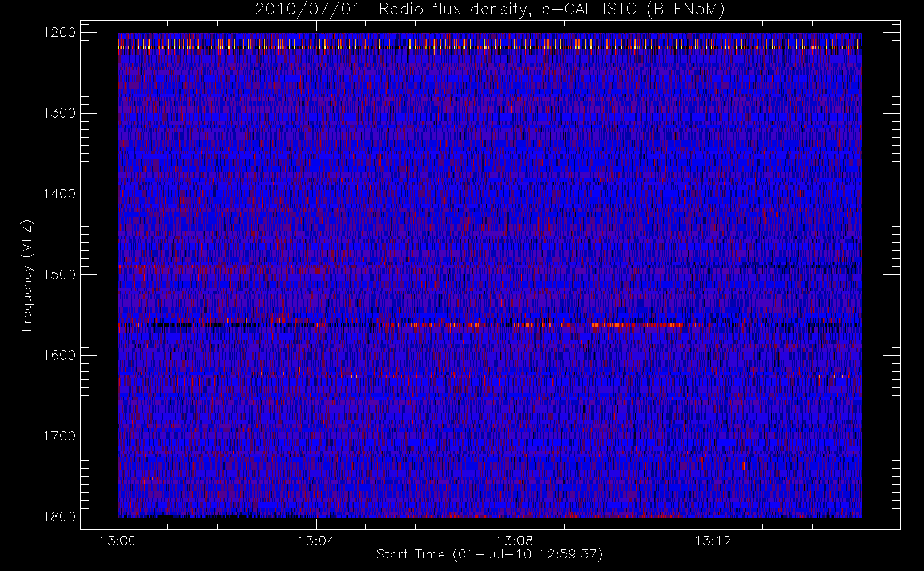Select the 1300 frequency tick label
Image resolution: width=924 pixels, height=571 pixels.
[x=59, y=113]
